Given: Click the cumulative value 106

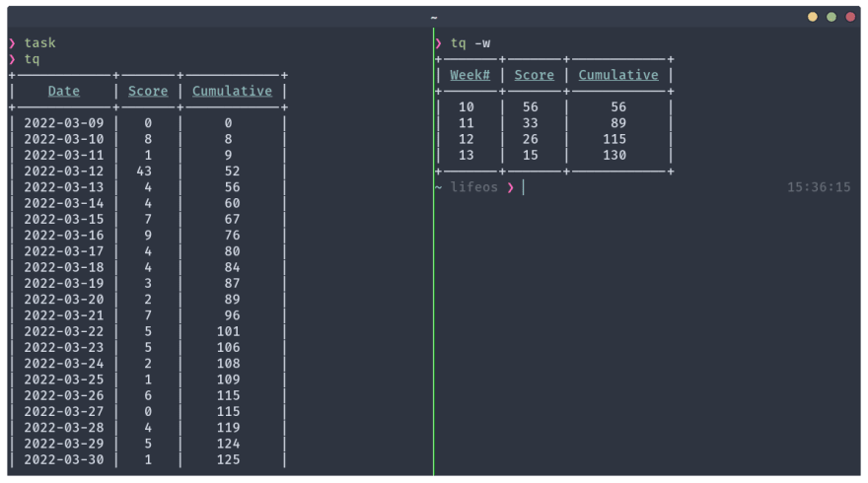Looking at the screenshot, I should (228, 348).
